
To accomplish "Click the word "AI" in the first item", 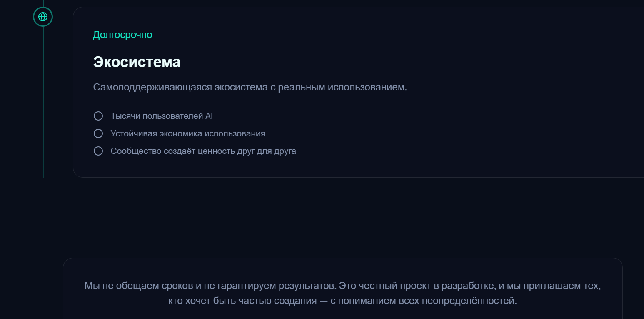I will (x=209, y=116).
